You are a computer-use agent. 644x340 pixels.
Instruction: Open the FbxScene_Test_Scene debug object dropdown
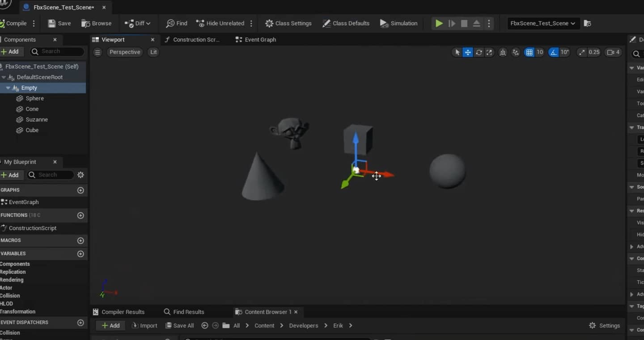tap(543, 23)
